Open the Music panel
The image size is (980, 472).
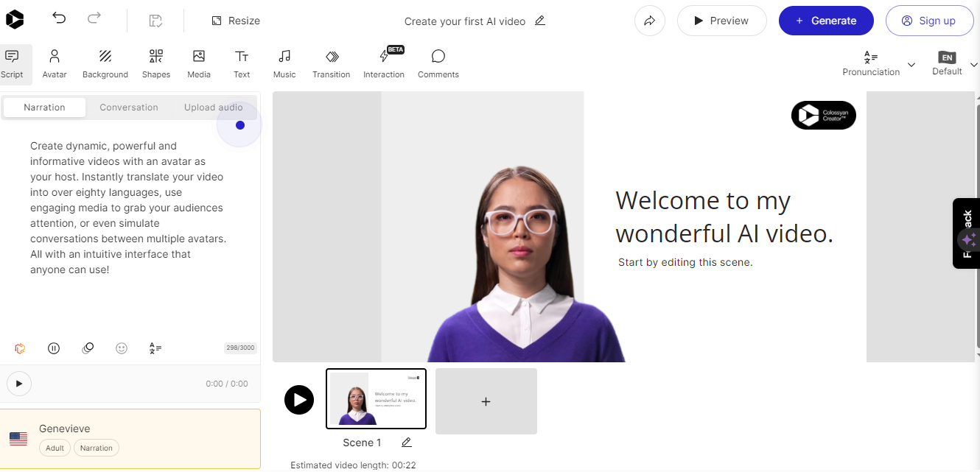(x=284, y=63)
